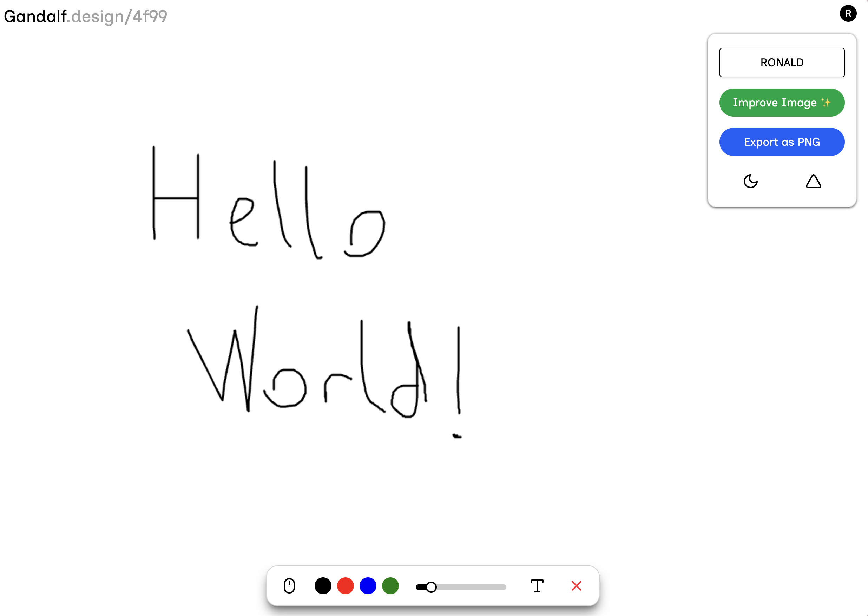Clear canvas with the red X icon
The image size is (868, 616).
[576, 586]
